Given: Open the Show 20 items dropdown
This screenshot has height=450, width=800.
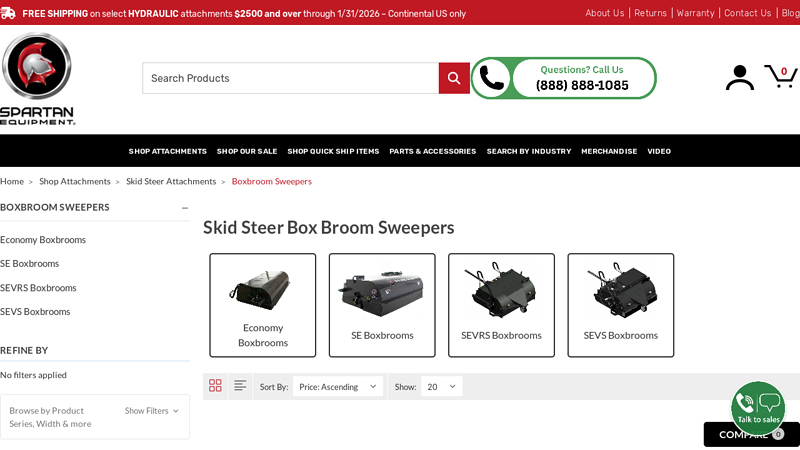Looking at the screenshot, I should 441,387.
